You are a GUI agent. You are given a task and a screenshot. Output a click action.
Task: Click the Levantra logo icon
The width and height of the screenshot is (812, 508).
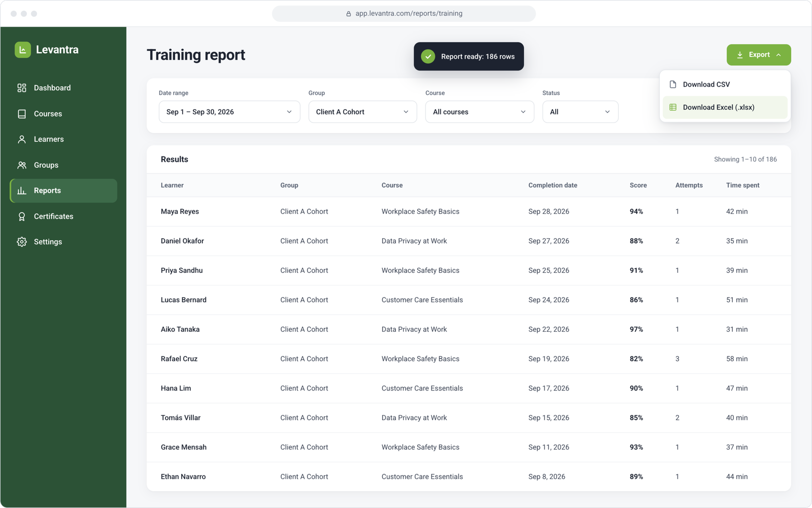[x=23, y=50]
